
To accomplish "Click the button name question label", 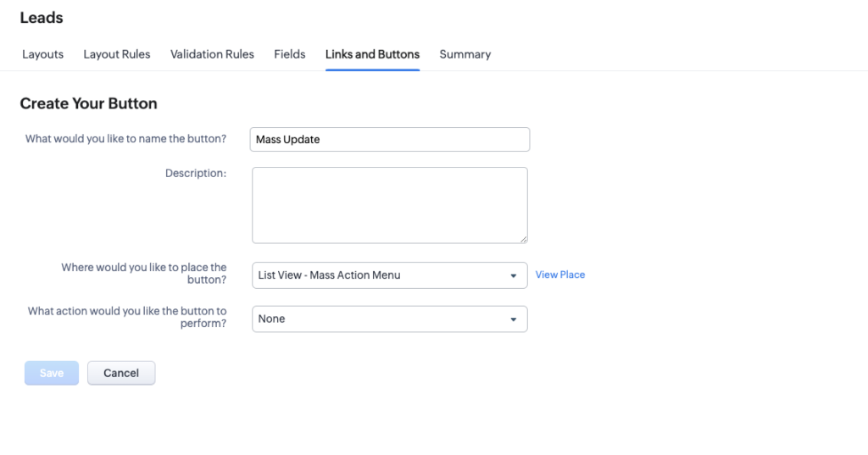I will click(125, 139).
